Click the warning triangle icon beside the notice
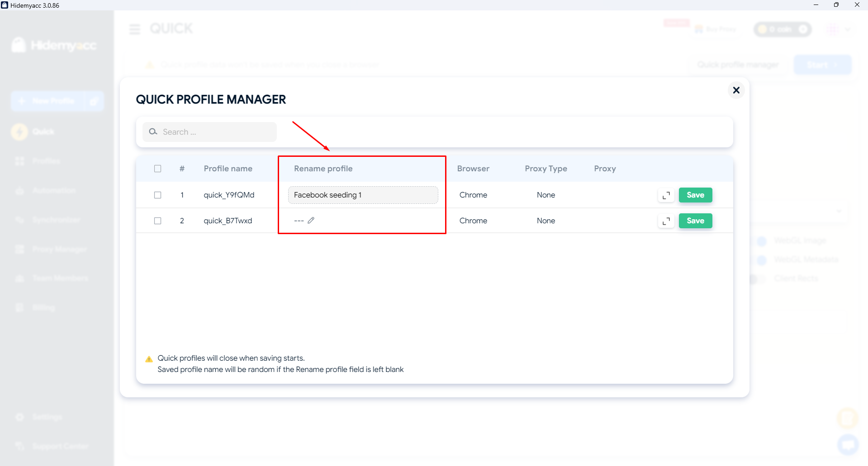Screen dimensions: 868x466 point(149,359)
